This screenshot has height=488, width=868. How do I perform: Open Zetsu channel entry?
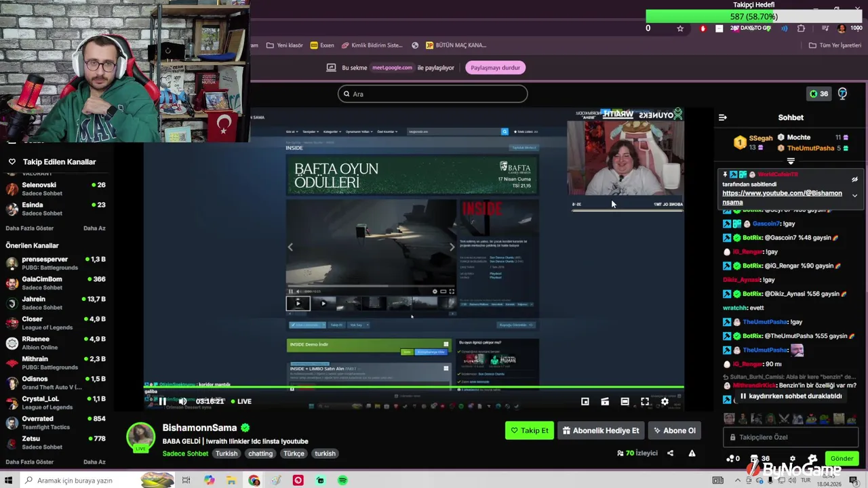pos(56,443)
